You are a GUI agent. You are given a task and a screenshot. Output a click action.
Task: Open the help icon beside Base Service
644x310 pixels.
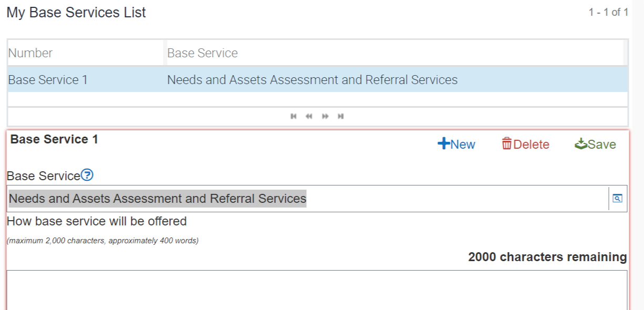click(87, 175)
